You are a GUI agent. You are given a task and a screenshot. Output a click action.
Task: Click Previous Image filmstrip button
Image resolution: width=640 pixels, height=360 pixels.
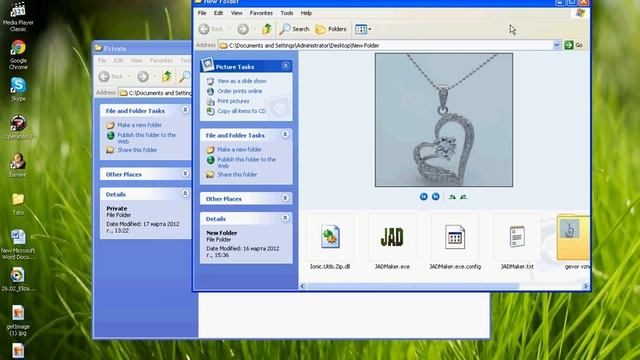(424, 197)
